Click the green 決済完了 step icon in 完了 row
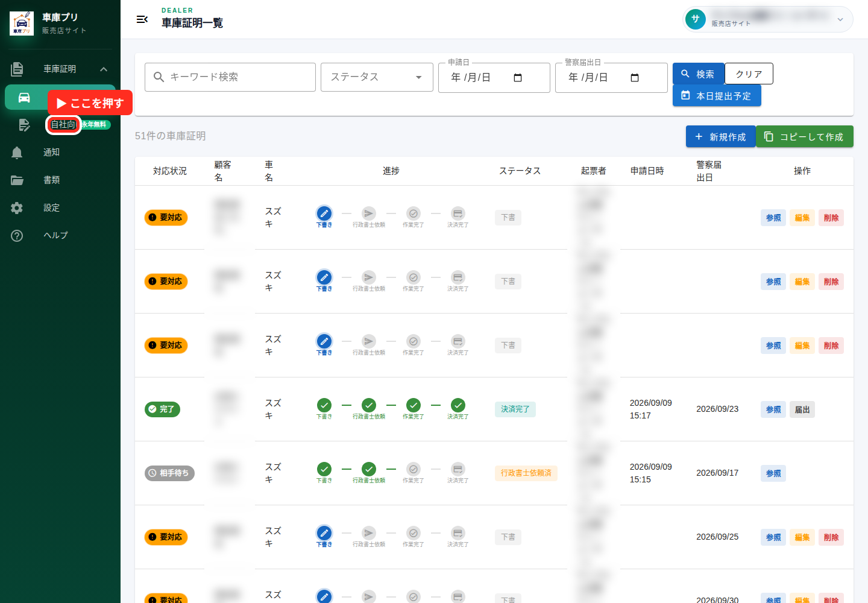Image resolution: width=868 pixels, height=603 pixels. pyautogui.click(x=458, y=405)
